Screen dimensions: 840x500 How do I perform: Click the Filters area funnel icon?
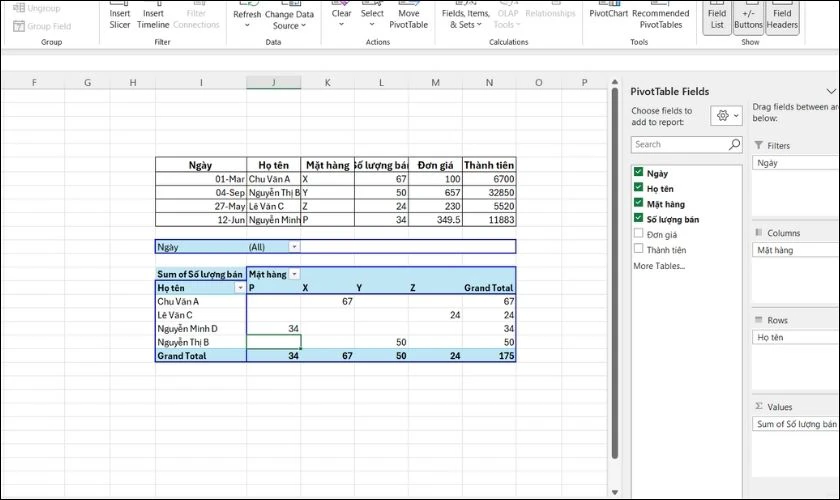(x=759, y=145)
